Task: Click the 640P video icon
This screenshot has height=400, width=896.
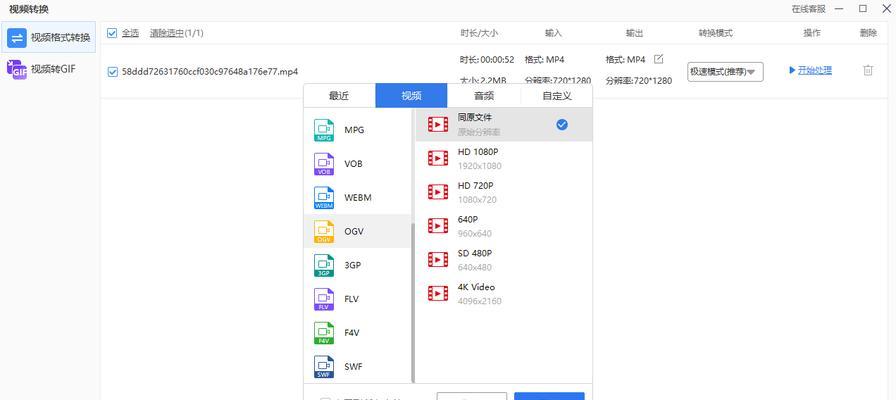Action: pyautogui.click(x=438, y=226)
